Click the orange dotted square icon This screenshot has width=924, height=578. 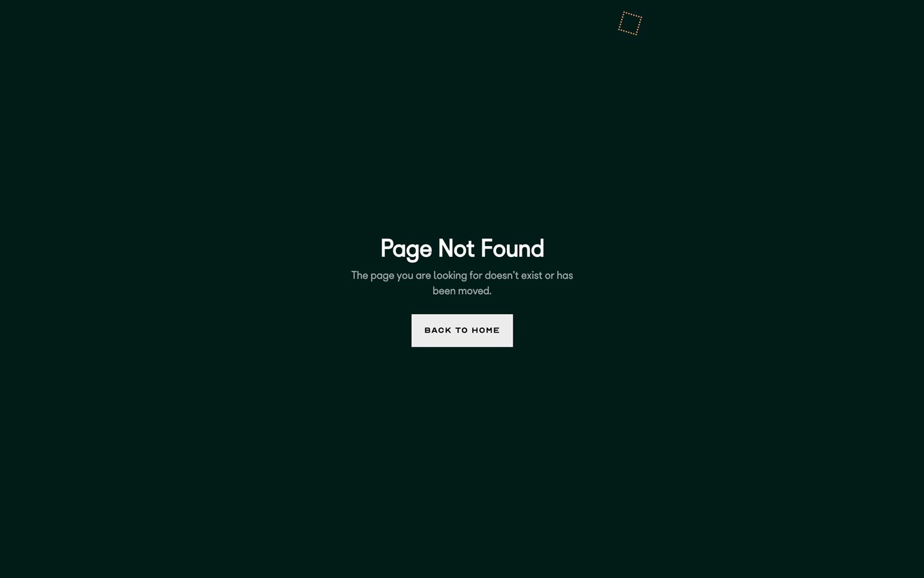tap(630, 24)
